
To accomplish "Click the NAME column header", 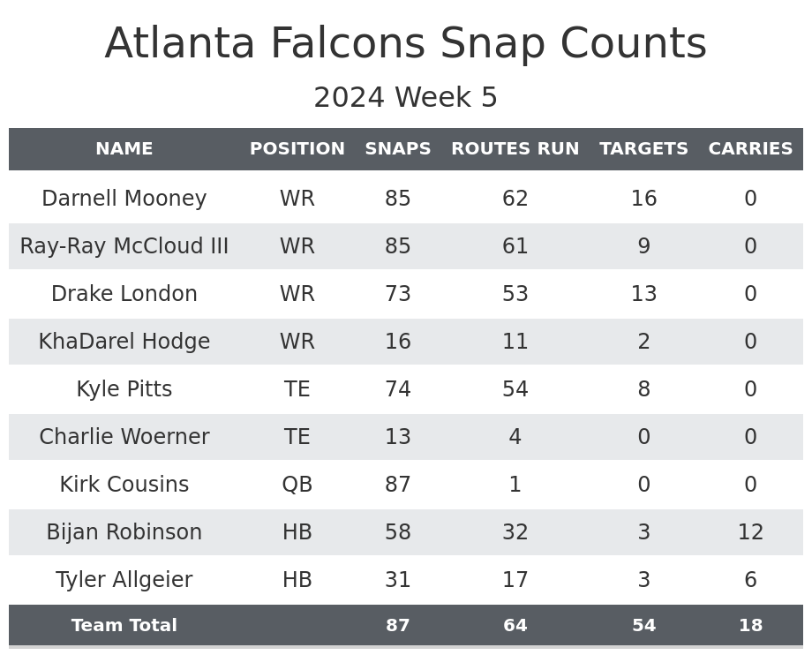I will [124, 149].
